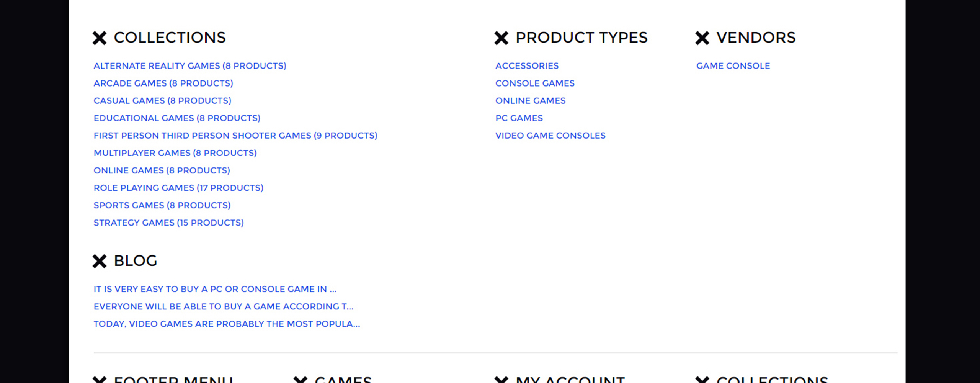Open Console Games product type
This screenshot has height=383, width=980.
pos(535,83)
